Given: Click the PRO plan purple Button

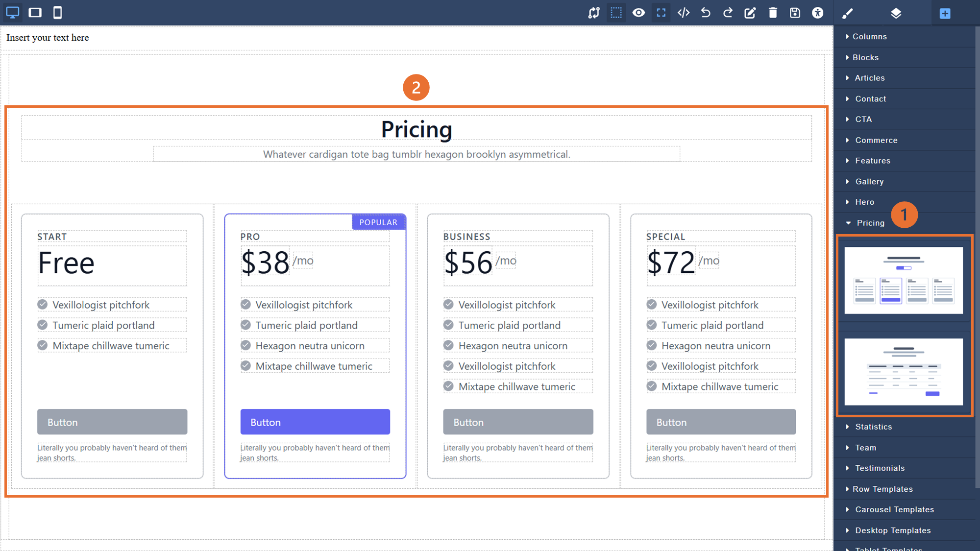Looking at the screenshot, I should click(x=315, y=422).
